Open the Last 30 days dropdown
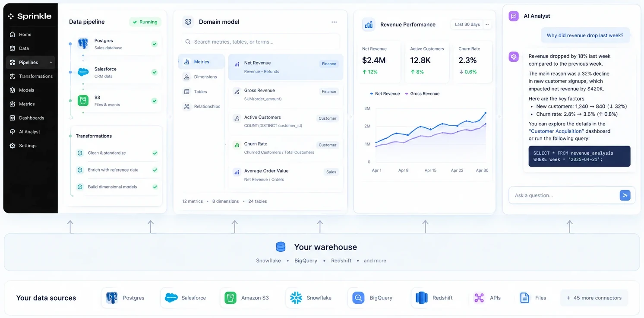Image resolution: width=644 pixels, height=318 pixels. pos(467,25)
